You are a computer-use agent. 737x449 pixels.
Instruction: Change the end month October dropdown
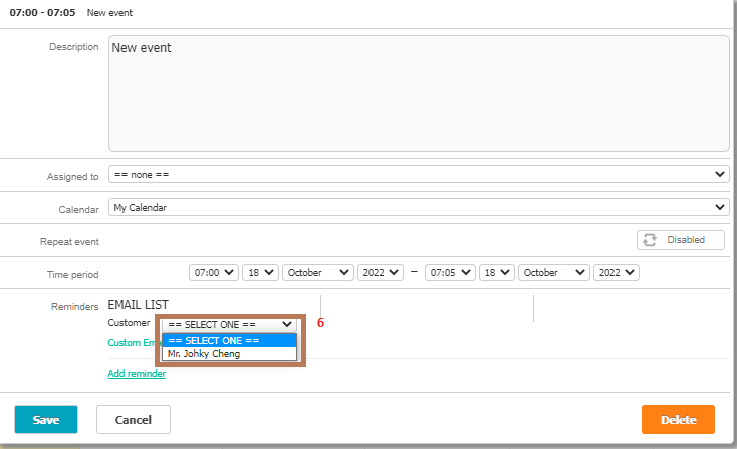point(553,272)
